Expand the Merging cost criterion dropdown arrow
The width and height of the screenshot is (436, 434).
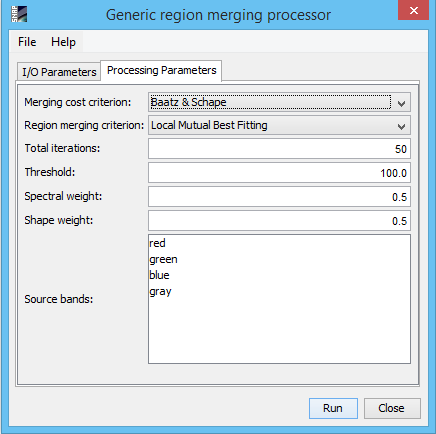tap(401, 103)
